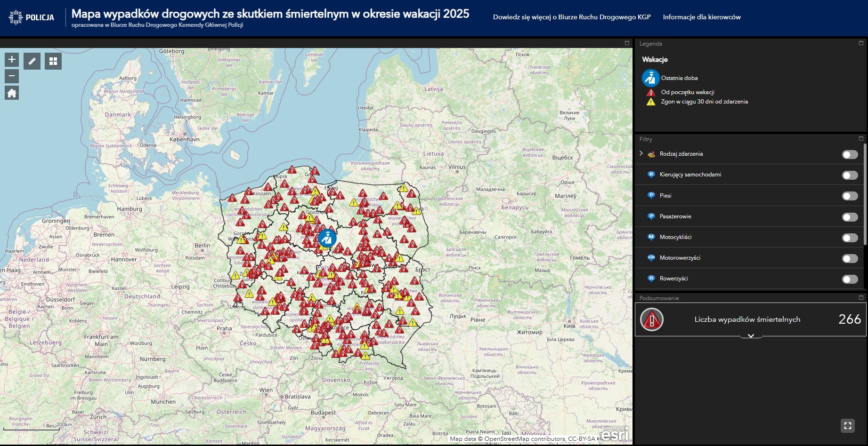Image resolution: width=868 pixels, height=446 pixels.
Task: Expand the Rodzaj zdarzenia filter
Action: click(641, 153)
